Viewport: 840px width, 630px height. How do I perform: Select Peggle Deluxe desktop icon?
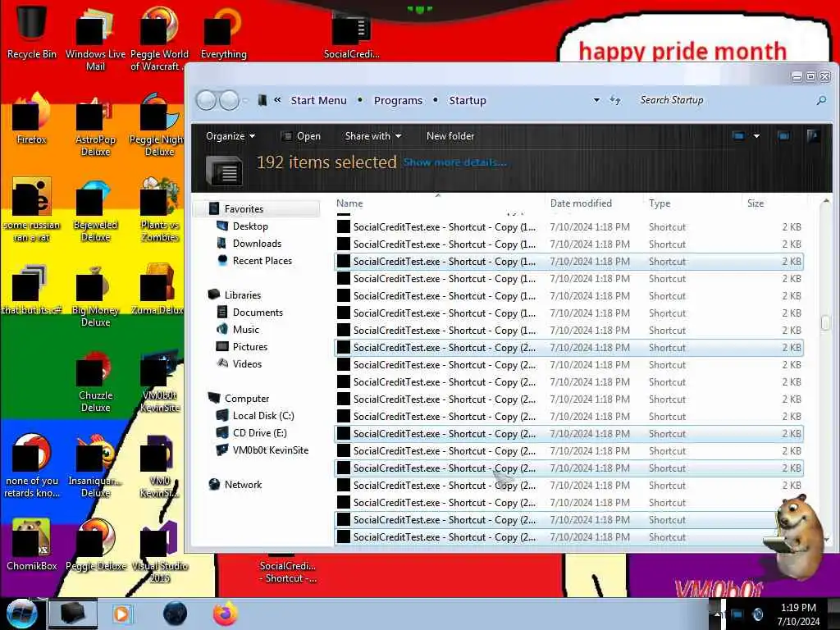pos(96,545)
